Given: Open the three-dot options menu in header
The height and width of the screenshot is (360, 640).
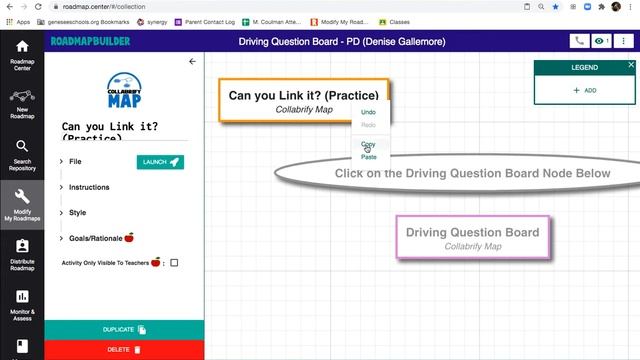Looking at the screenshot, I should tap(623, 41).
